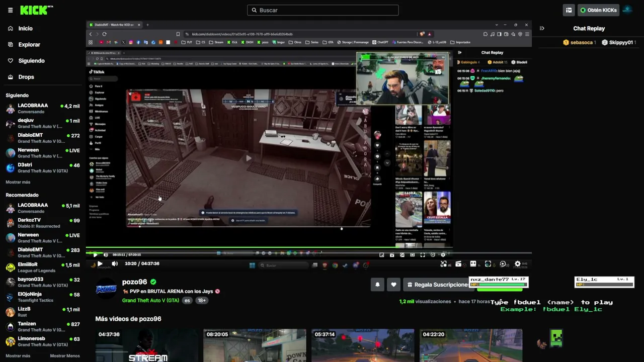The image size is (644, 362).
Task: Open deqiuv avatar in the Siguiendo list
Action: tap(10, 124)
